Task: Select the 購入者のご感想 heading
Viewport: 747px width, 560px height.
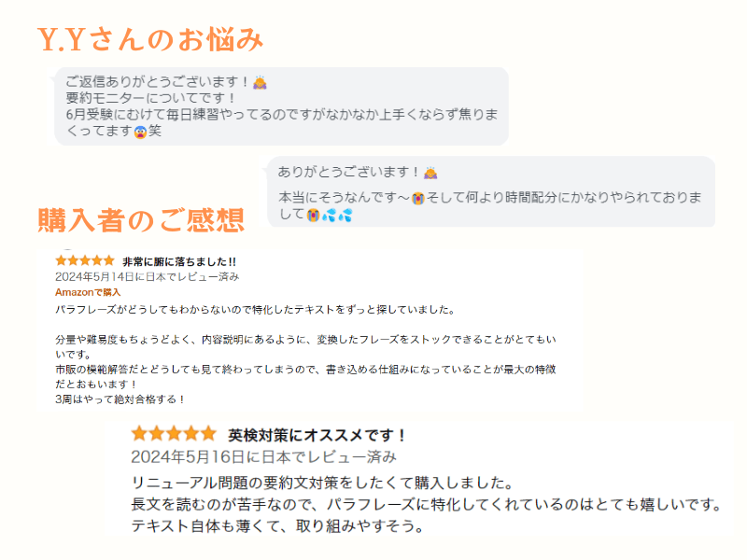Action: [141, 220]
